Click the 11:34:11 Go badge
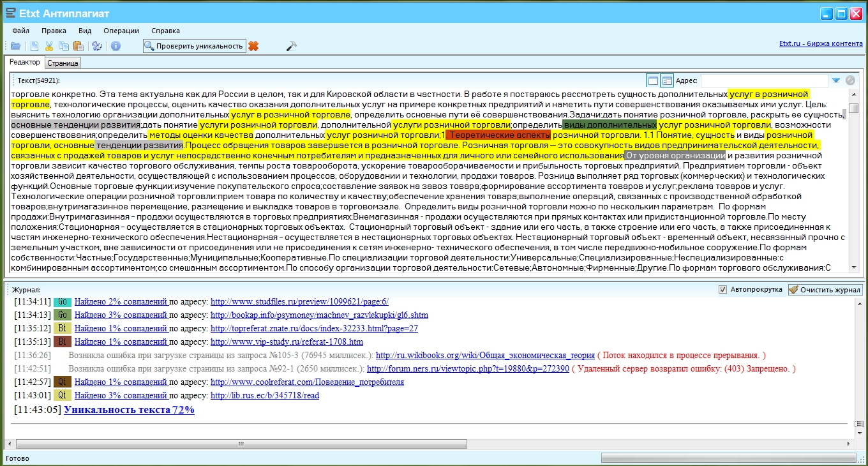The height and width of the screenshot is (466, 868). tap(63, 302)
